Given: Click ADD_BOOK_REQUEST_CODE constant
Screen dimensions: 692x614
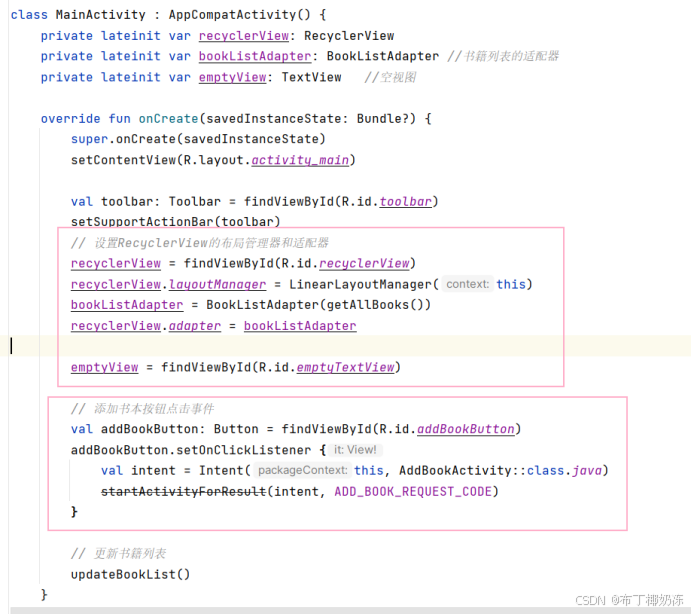Looking at the screenshot, I should pyautogui.click(x=413, y=491).
